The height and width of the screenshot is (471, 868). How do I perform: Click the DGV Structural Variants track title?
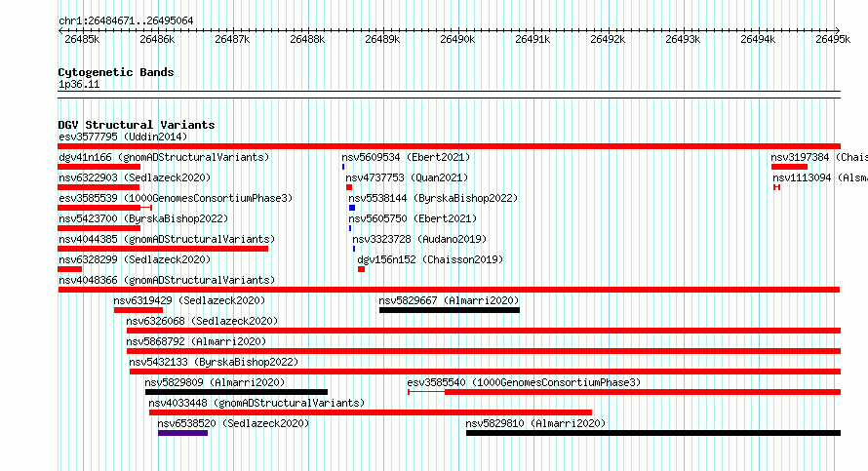pyautogui.click(x=137, y=125)
